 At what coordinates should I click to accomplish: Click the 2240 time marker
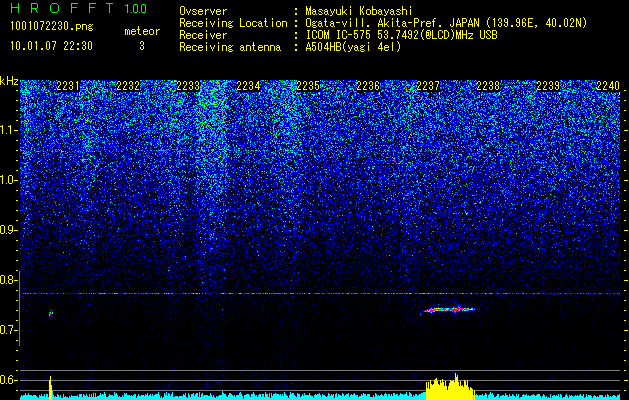[x=608, y=86]
